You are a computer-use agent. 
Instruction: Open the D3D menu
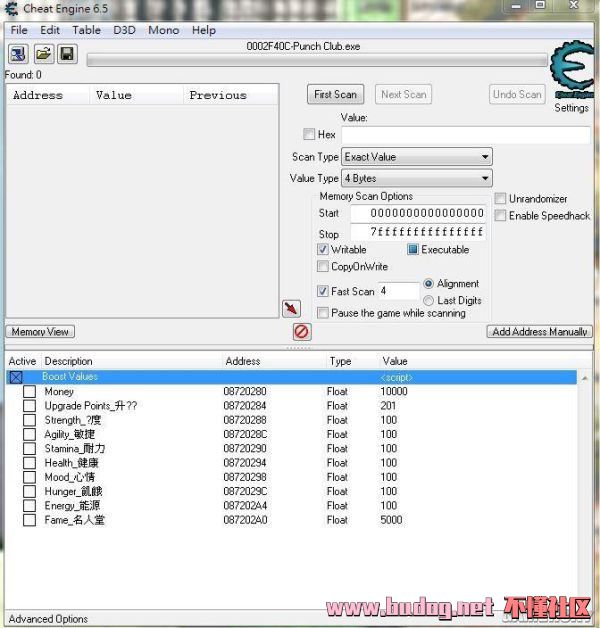(124, 30)
